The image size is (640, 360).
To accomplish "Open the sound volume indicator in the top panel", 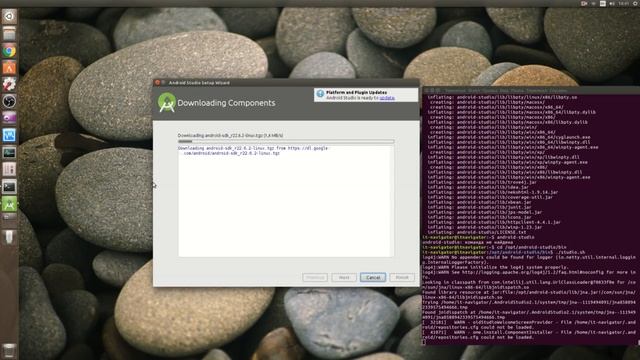I will tap(612, 3).
